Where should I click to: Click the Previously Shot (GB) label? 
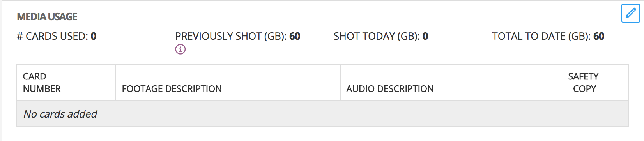click(x=231, y=36)
